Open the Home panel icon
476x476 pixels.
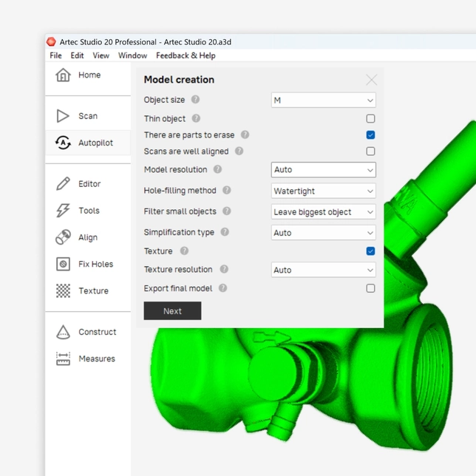tap(64, 75)
